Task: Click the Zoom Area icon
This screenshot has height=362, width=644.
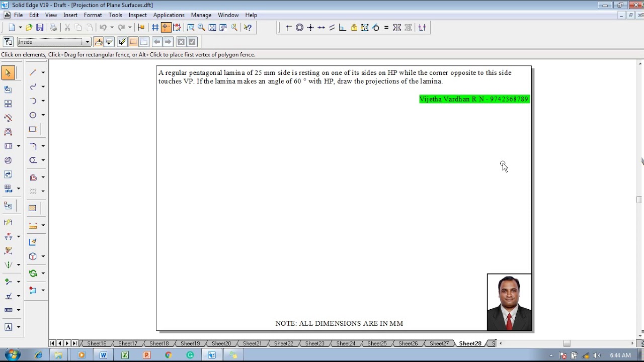Action: point(190,28)
